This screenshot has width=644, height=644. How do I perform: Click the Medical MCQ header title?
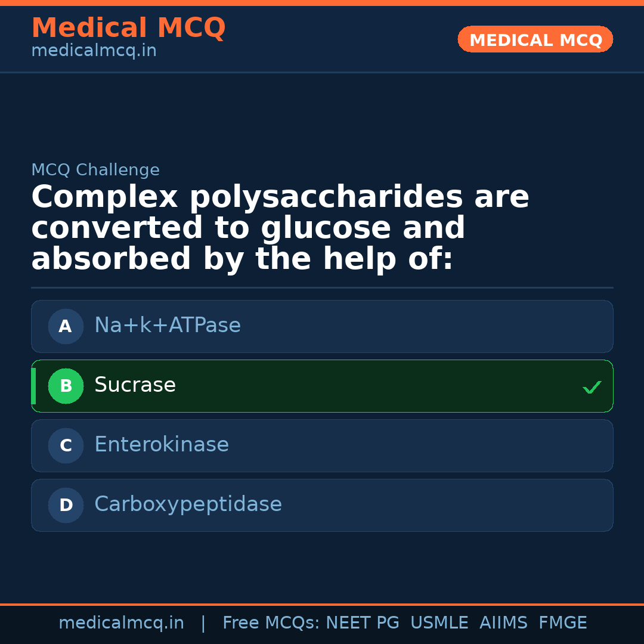[x=128, y=28]
